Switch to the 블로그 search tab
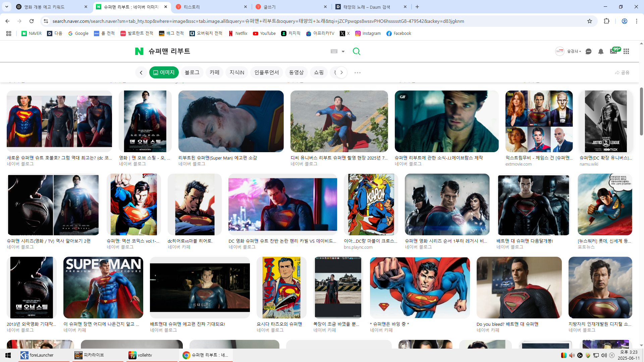Viewport: 644px width, 362px height. point(192,72)
